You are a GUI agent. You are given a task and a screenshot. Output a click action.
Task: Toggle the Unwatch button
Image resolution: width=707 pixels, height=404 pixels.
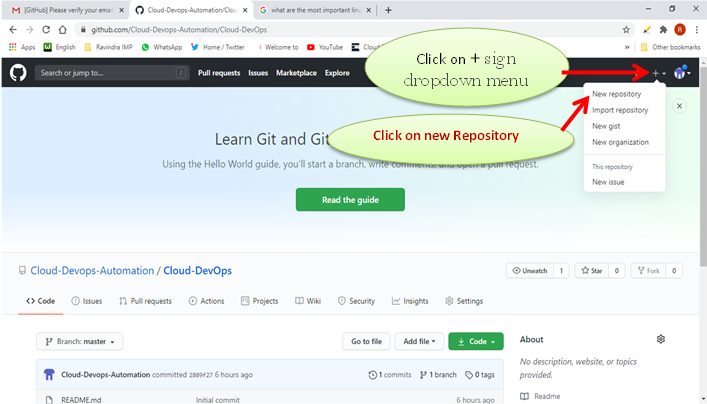(x=529, y=271)
